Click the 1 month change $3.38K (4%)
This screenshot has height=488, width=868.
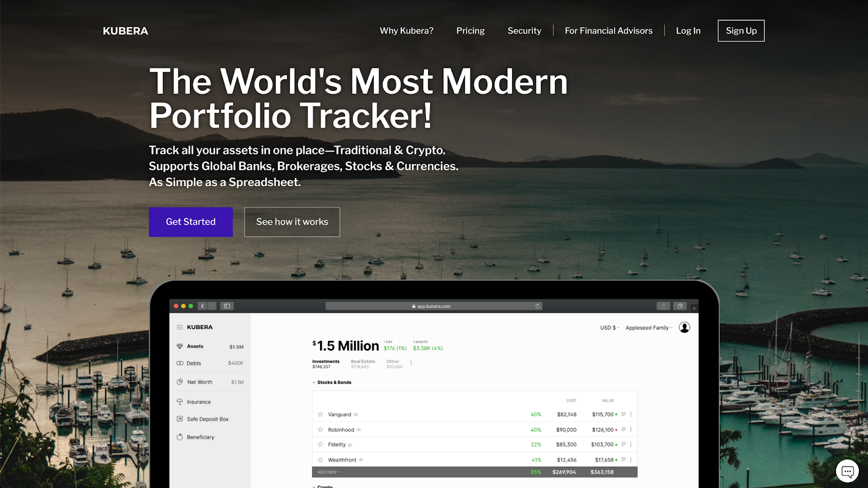pyautogui.click(x=428, y=348)
